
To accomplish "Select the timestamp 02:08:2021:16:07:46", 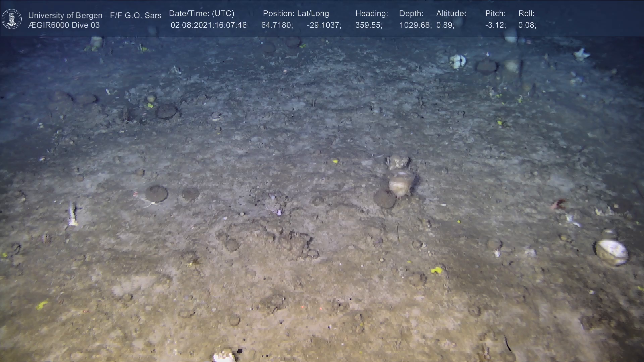I will pos(208,25).
